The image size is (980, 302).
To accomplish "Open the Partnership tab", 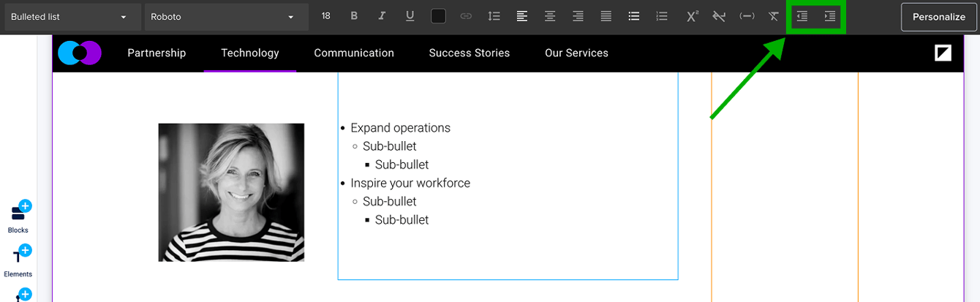I will pos(157,53).
